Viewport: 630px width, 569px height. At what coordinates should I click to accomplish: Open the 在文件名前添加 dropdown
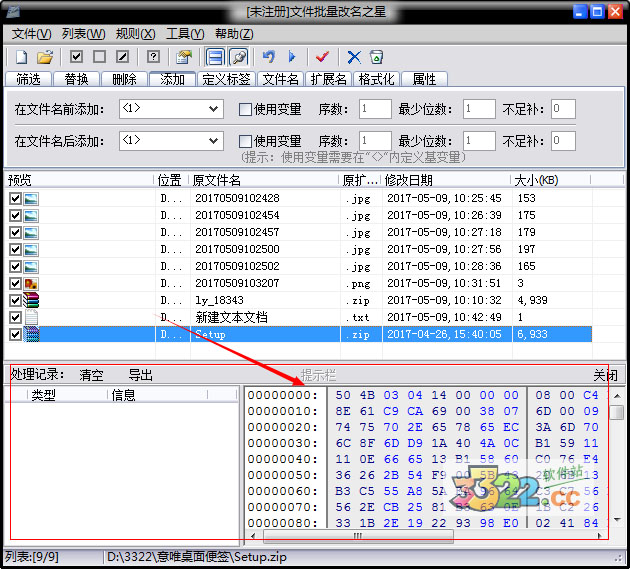pyautogui.click(x=213, y=108)
